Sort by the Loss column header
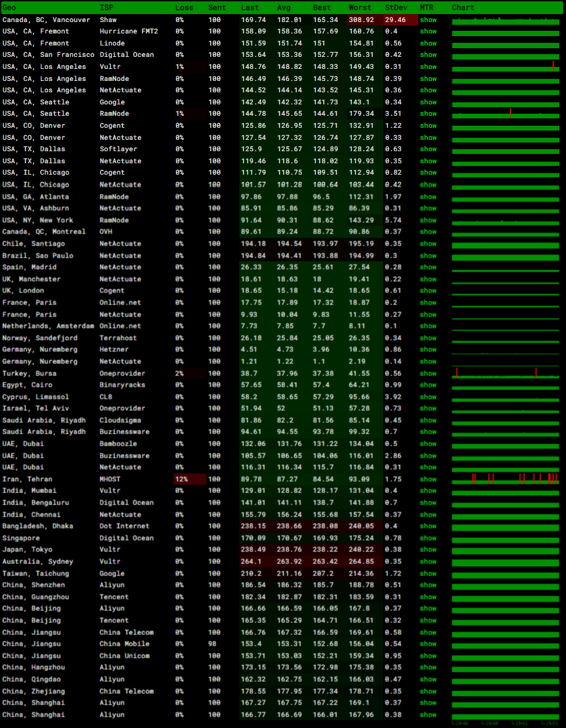The image size is (566, 728). point(184,7)
